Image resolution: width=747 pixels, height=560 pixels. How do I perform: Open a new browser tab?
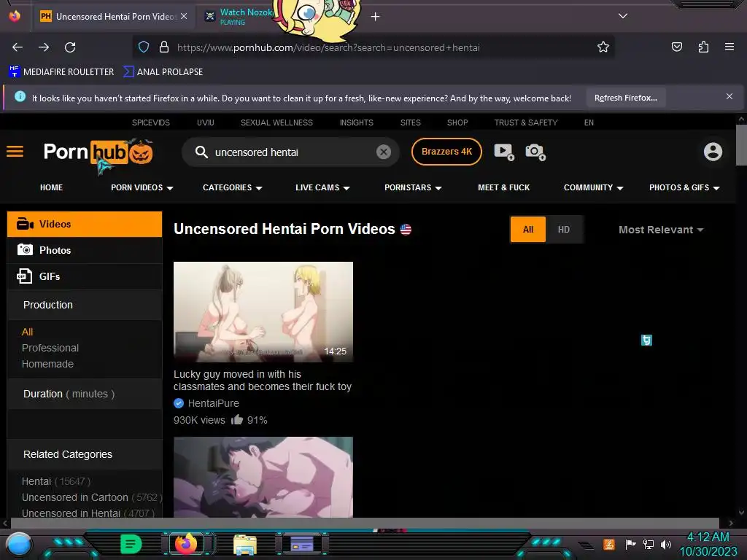[376, 17]
